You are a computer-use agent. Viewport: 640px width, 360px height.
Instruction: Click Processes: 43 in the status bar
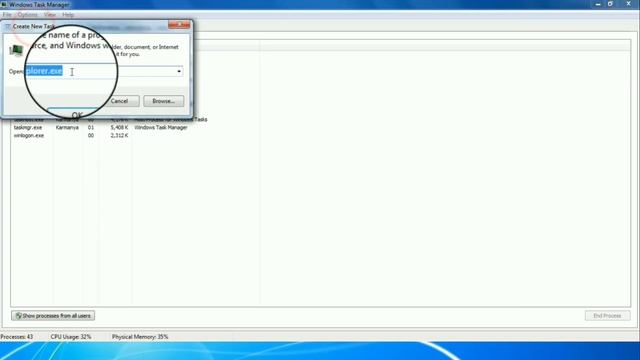pos(17,337)
